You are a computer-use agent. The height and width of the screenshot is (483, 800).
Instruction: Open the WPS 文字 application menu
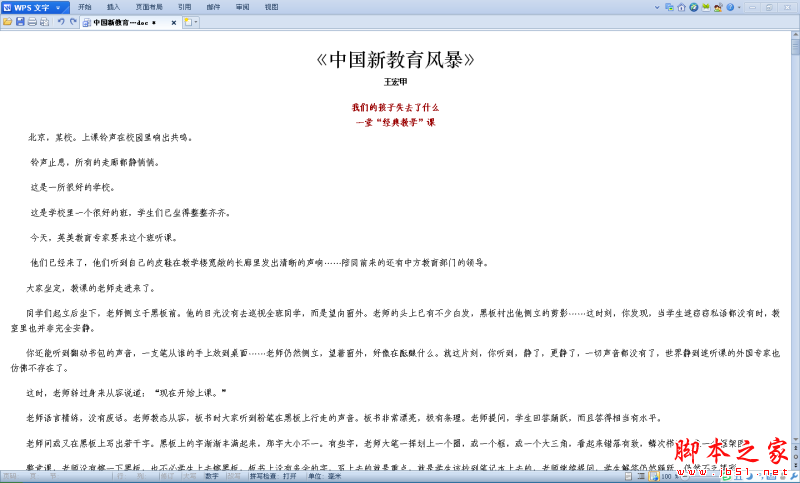pos(34,7)
